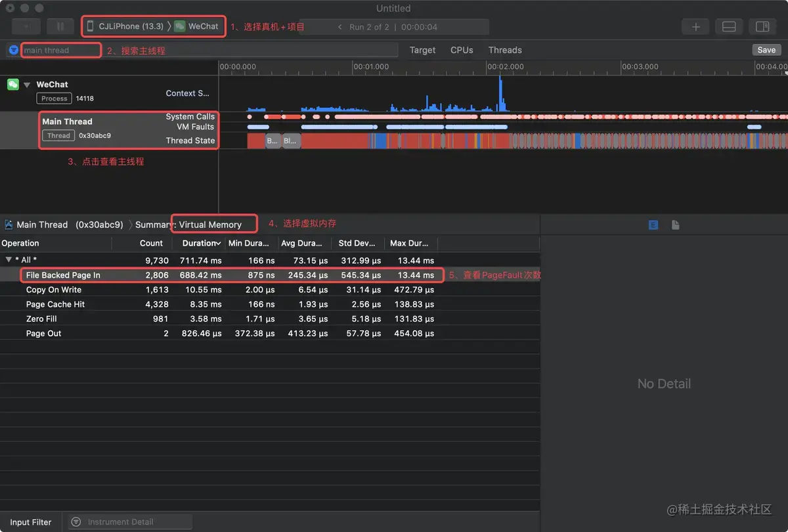Click duration value 688.42 ms
The width and height of the screenshot is (788, 532).
pyautogui.click(x=202, y=275)
